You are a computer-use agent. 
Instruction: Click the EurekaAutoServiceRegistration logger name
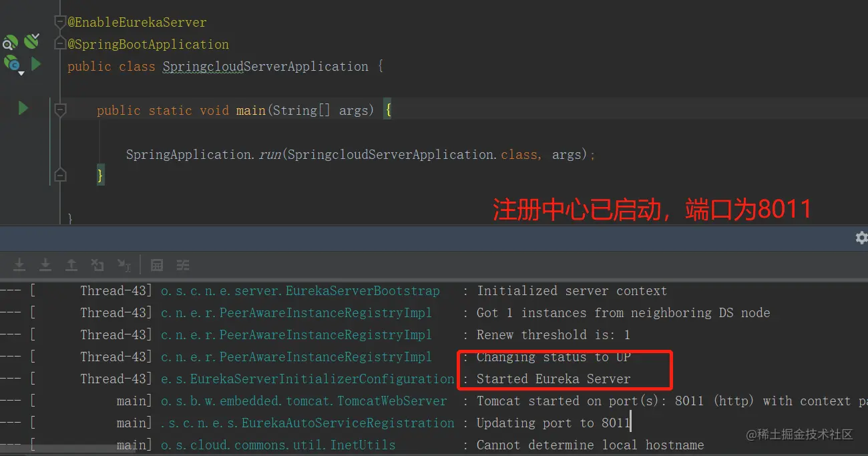click(x=307, y=423)
